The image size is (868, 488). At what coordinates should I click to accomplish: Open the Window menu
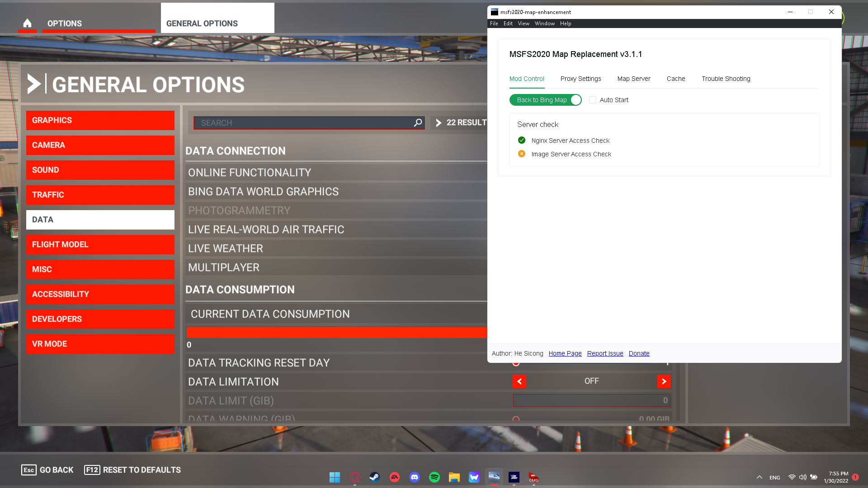[x=544, y=23]
